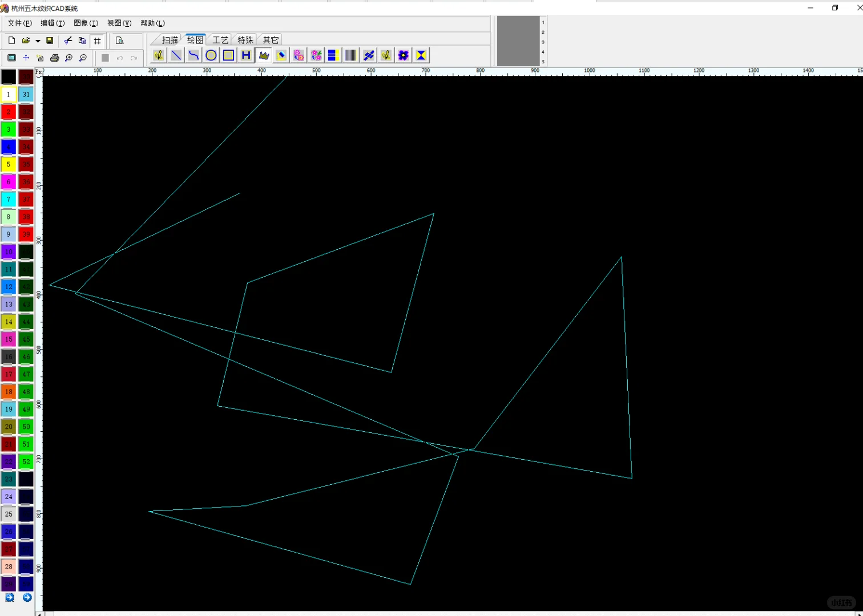Pick green color swatch 3
This screenshot has width=863, height=616.
9,129
